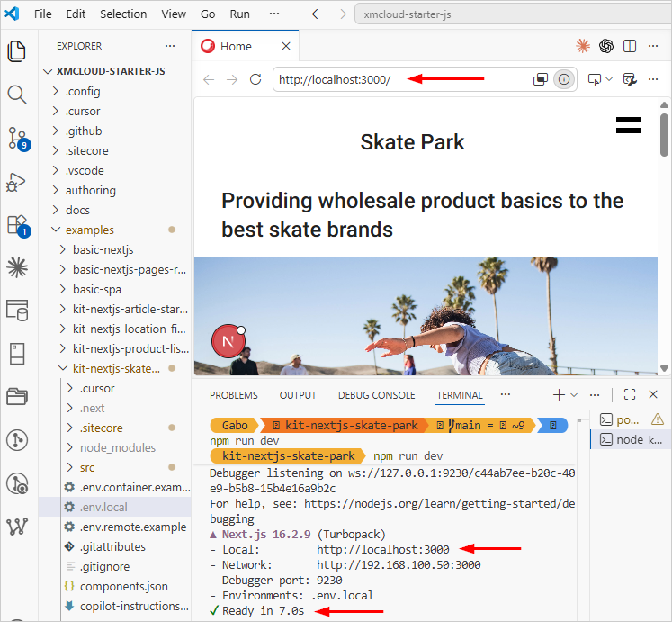This screenshot has width=672, height=622.
Task: Open Explorer views and more actions menu
Action: [170, 46]
